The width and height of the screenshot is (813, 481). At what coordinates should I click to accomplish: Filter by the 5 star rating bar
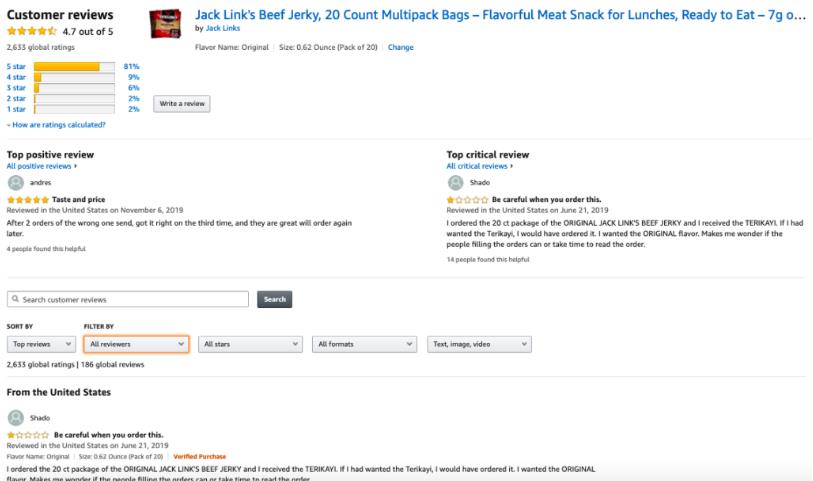(x=73, y=66)
